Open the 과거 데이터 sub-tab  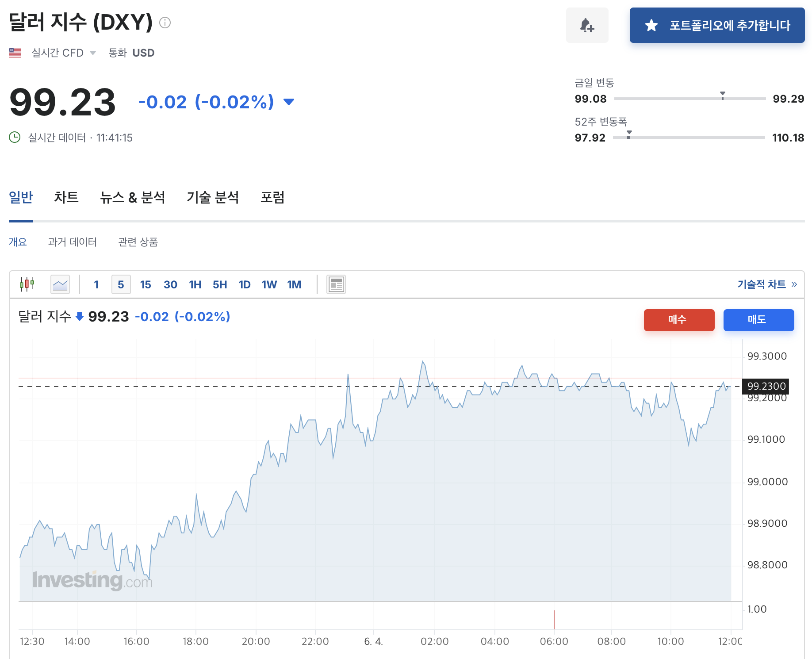pyautogui.click(x=73, y=242)
